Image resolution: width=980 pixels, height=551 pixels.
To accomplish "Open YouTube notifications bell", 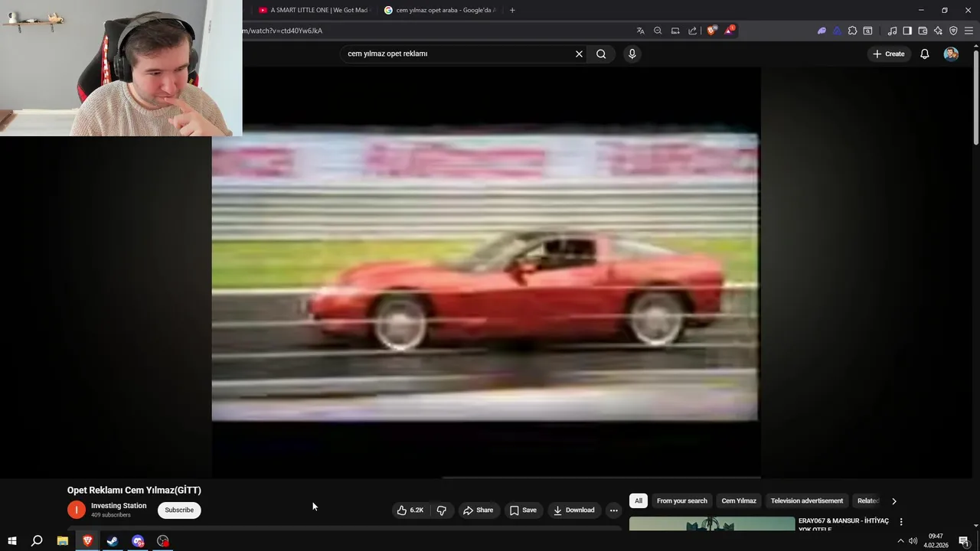I will pyautogui.click(x=924, y=54).
